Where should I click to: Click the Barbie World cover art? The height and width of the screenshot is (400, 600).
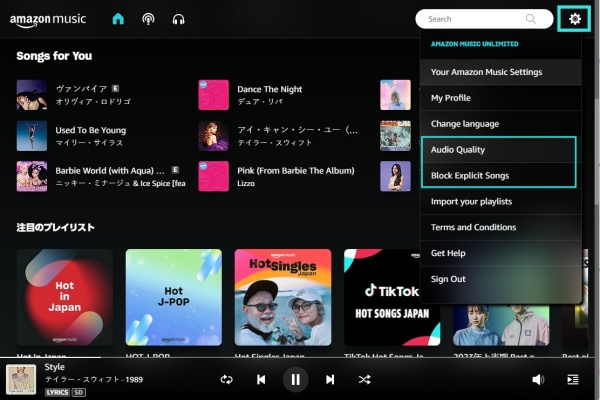tap(32, 176)
